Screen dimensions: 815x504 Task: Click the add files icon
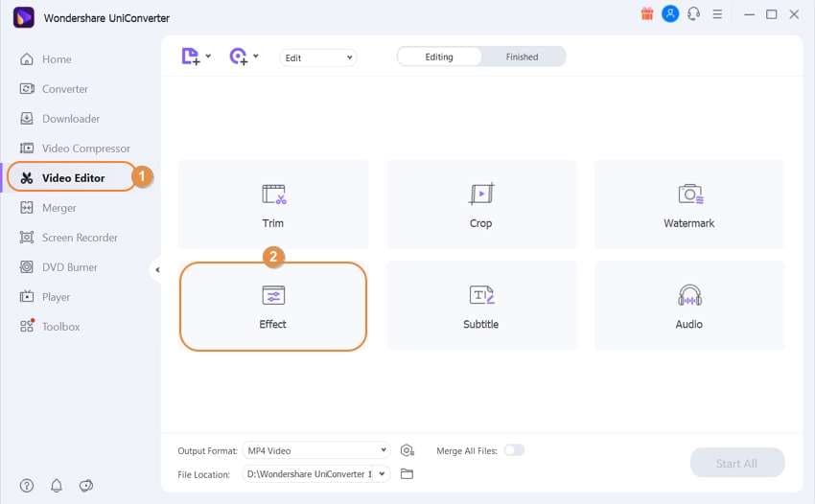pyautogui.click(x=190, y=57)
